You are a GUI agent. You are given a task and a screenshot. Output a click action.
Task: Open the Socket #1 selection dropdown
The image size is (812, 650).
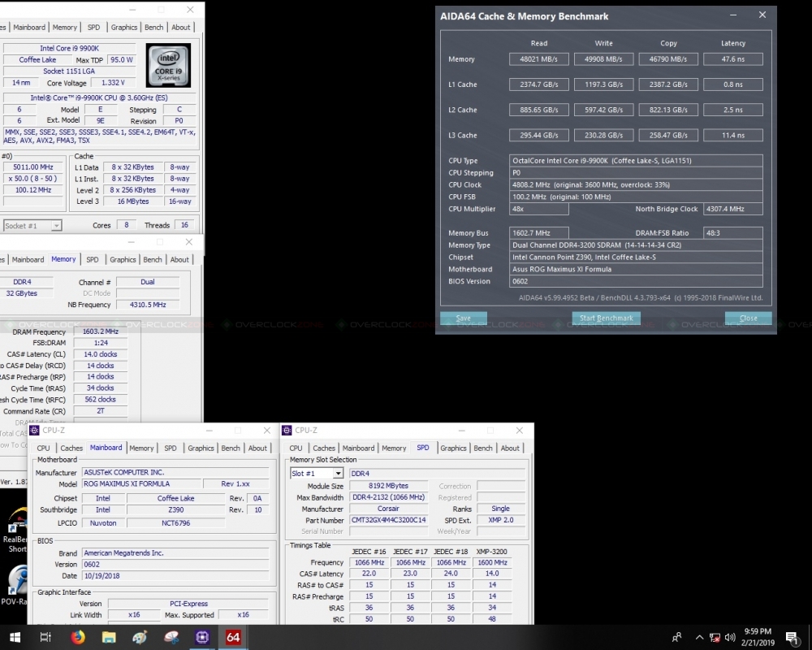pyautogui.click(x=32, y=226)
